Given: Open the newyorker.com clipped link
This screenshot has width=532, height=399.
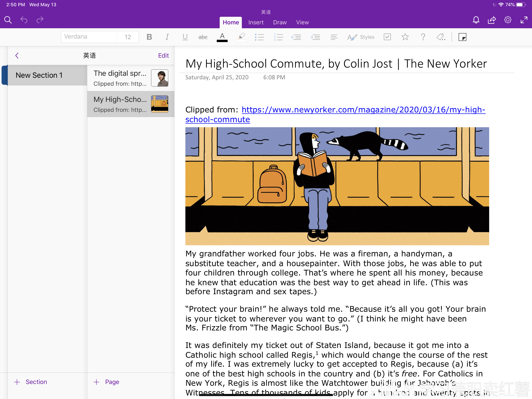Looking at the screenshot, I should tap(336, 115).
